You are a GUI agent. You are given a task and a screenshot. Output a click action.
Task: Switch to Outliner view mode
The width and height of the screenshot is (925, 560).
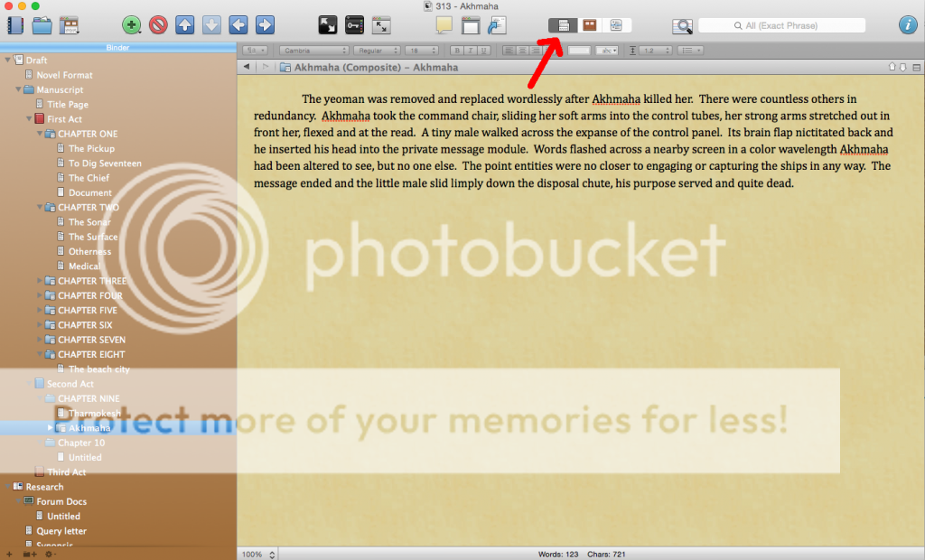[616, 25]
